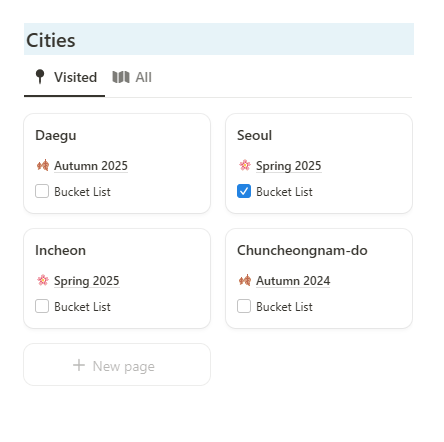The width and height of the screenshot is (444, 442).
Task: Open the Autumn 2024 trip link
Action: pos(293,281)
